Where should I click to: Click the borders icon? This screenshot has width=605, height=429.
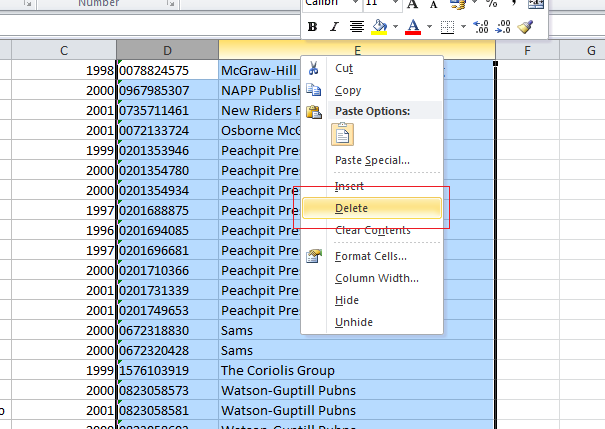[x=448, y=27]
